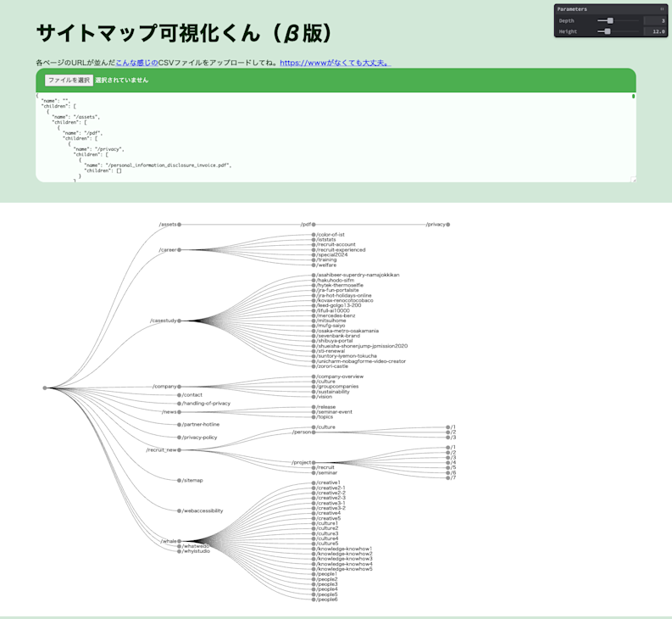Click the Height slider handle
Image resolution: width=672 pixels, height=619 pixels.
[607, 31]
